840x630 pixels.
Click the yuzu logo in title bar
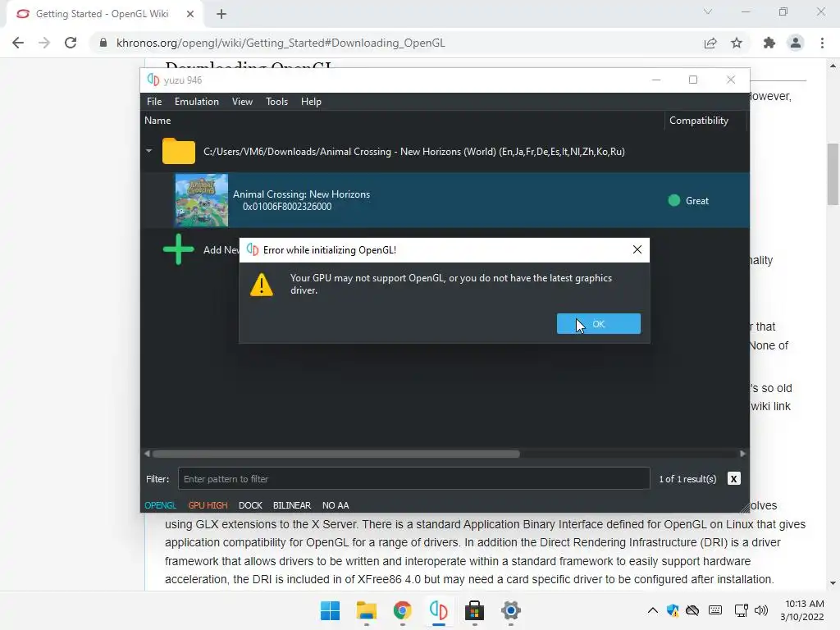point(153,80)
